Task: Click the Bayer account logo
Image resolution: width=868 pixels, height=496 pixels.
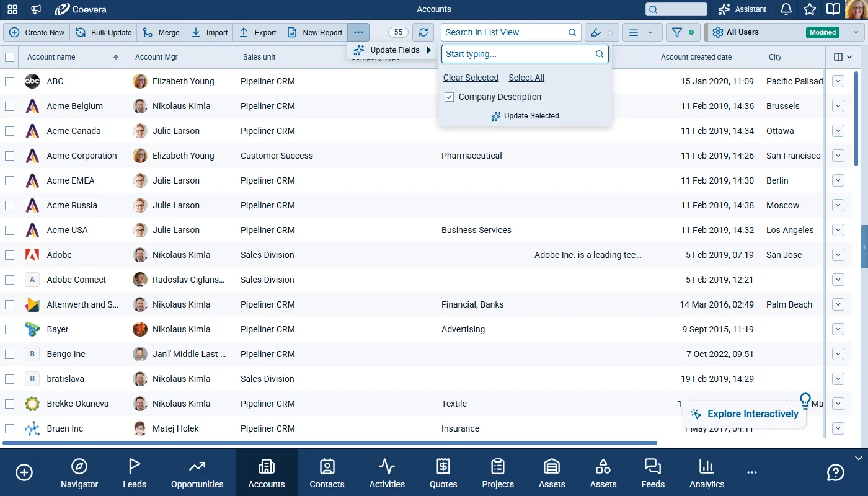Action: pos(32,329)
